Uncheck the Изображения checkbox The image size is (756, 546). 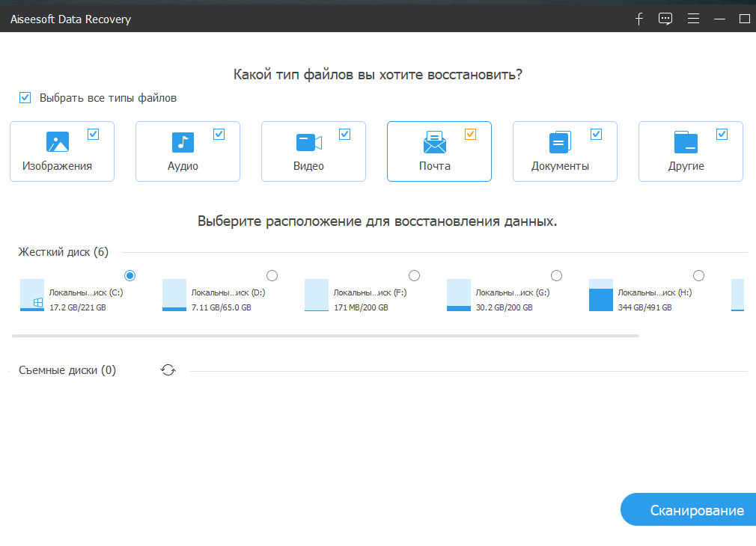pyautogui.click(x=93, y=135)
